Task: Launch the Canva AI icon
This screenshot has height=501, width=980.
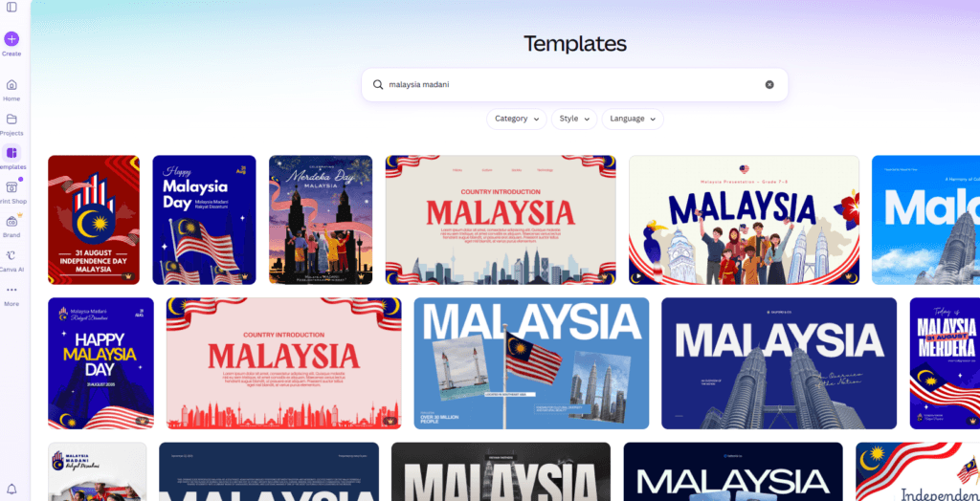Action: point(11,255)
